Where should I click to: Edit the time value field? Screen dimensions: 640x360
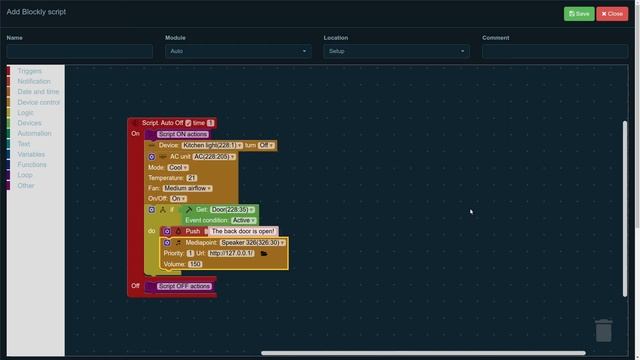[210, 123]
